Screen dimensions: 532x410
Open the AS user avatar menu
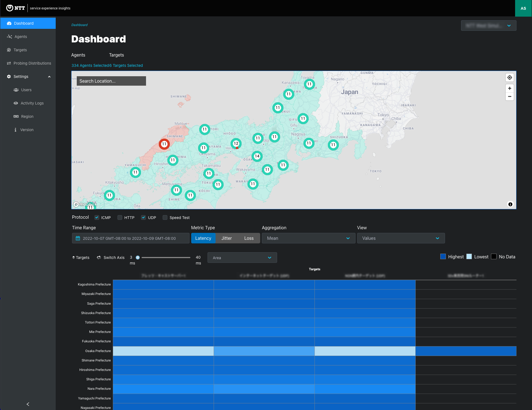click(x=523, y=8)
